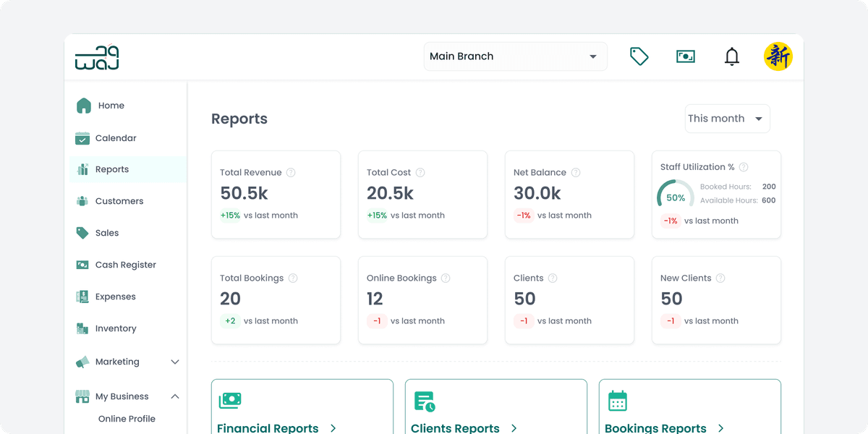The height and width of the screenshot is (434, 868).
Task: Select the Calendar icon in the sidebar
Action: (x=82, y=137)
